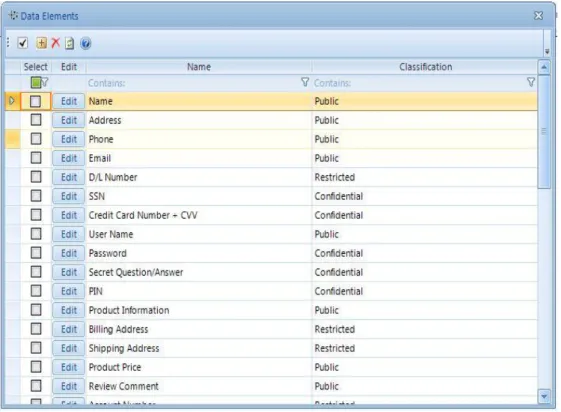Select the 'Product Information' name cell
561x412 pixels.
point(199,310)
